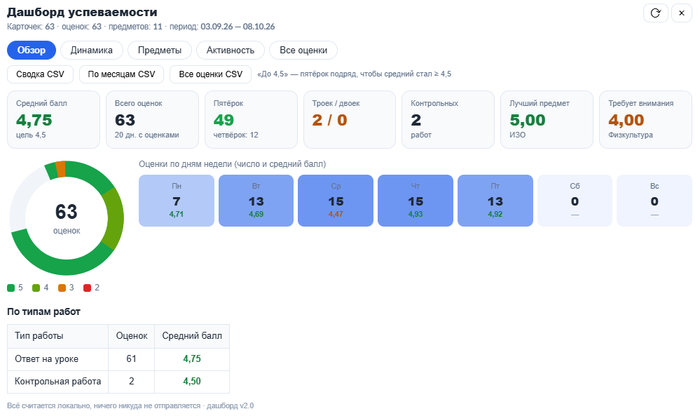Select the Лучший предмет ИЗО card

(547, 120)
